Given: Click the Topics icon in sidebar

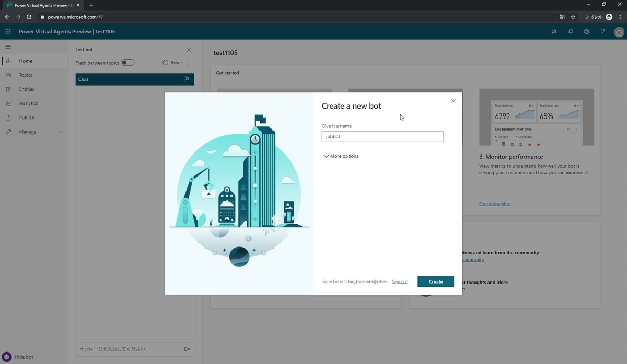Looking at the screenshot, I should tap(8, 75).
